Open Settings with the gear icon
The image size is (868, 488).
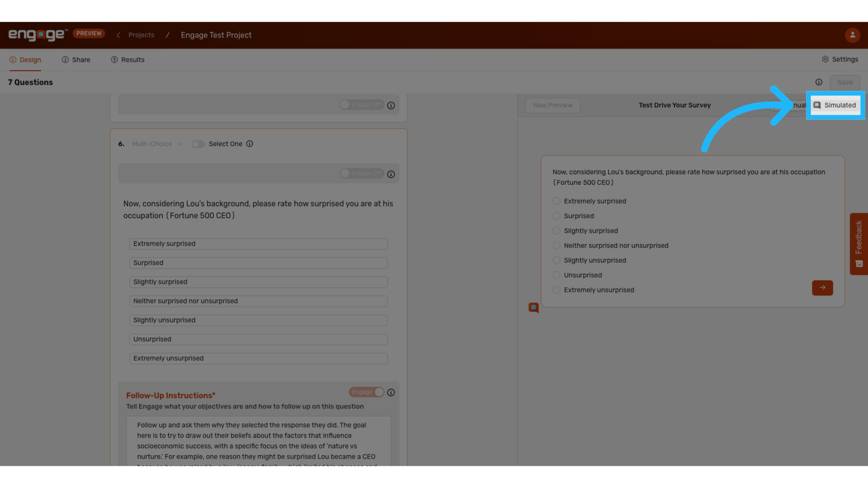(840, 59)
